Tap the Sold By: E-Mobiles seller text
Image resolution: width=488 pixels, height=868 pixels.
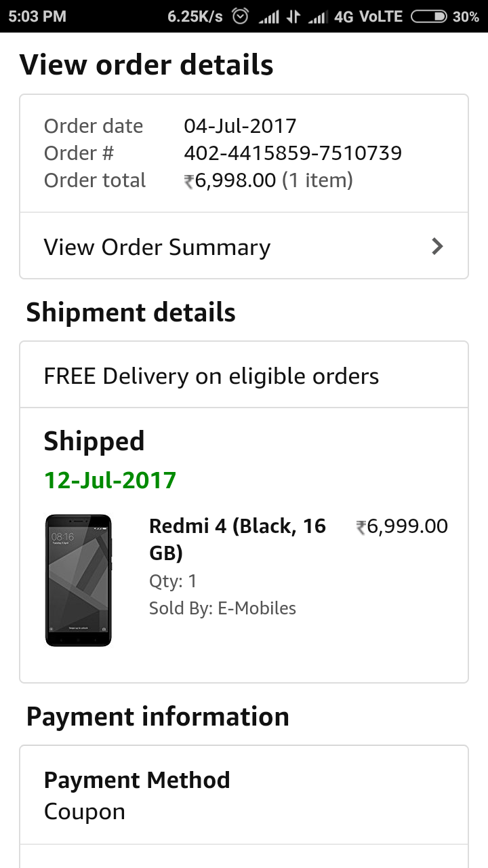pyautogui.click(x=222, y=608)
